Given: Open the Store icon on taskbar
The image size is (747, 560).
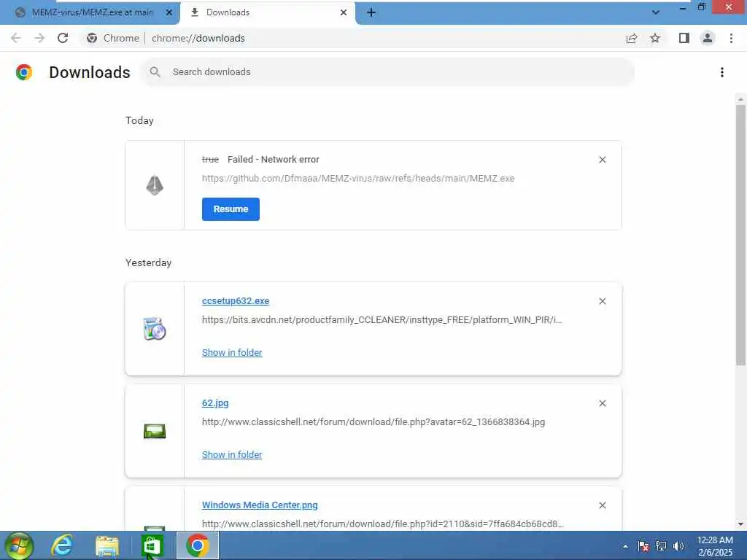Looking at the screenshot, I should 152,545.
